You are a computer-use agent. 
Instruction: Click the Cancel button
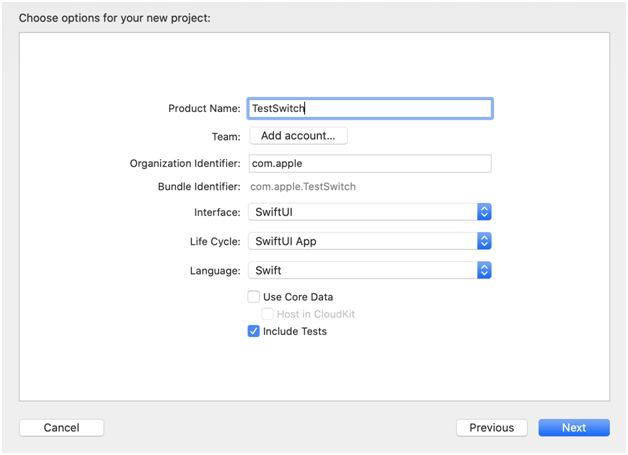(x=61, y=428)
